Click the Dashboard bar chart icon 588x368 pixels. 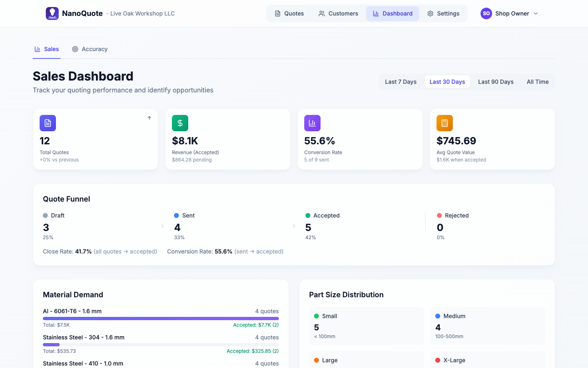pos(375,13)
